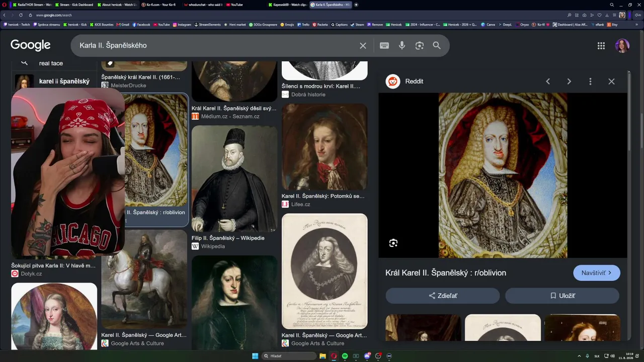644x362 pixels.
Task: Open the Windows Start menu
Action: pyautogui.click(x=255, y=356)
